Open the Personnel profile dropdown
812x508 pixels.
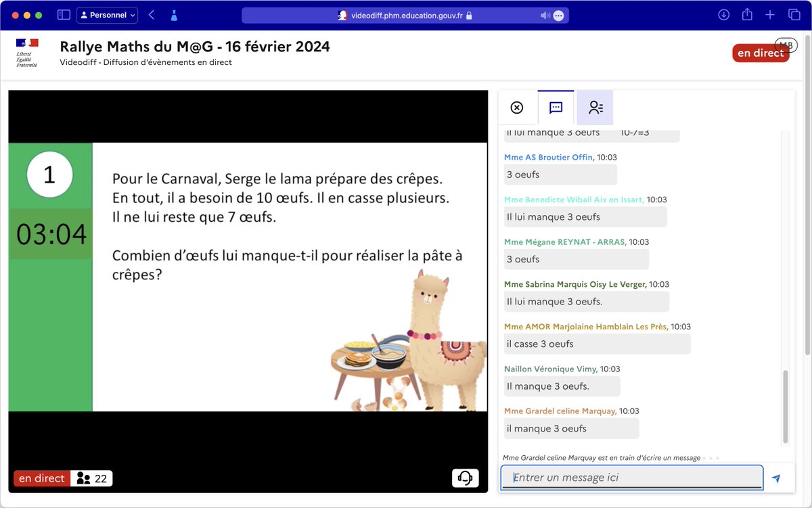pyautogui.click(x=107, y=15)
